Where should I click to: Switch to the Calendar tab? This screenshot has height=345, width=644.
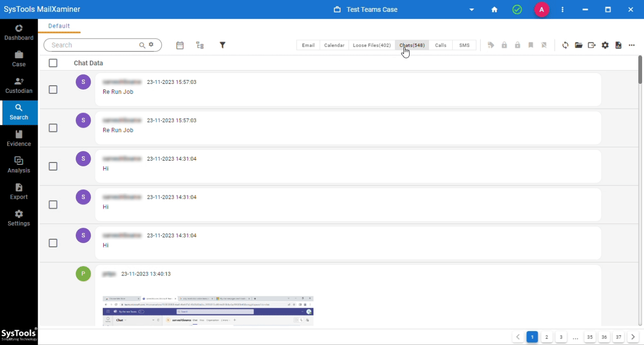point(334,45)
